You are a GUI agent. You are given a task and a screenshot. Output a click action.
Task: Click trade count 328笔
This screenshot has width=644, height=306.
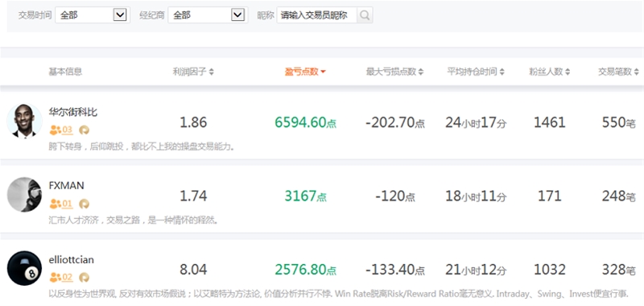click(619, 270)
